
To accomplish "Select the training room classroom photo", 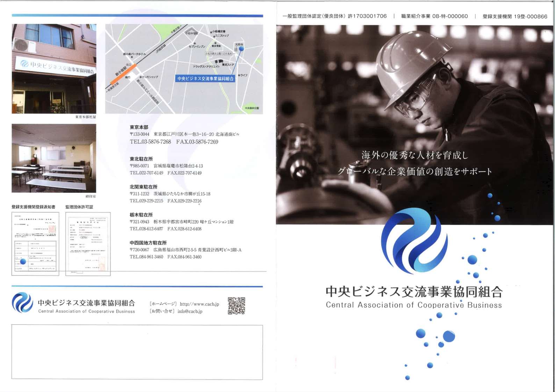I will click(x=54, y=158).
